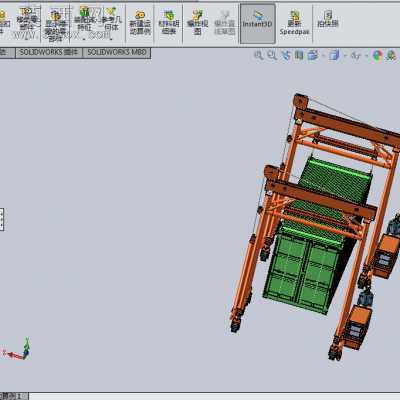Open Display Style cube icon
Screen dimensions: 400x400
coord(334,55)
